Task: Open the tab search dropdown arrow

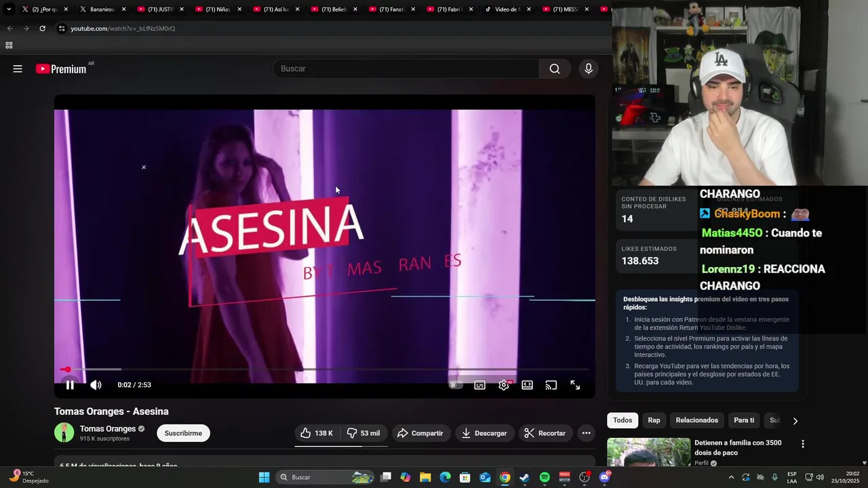Action: click(x=9, y=9)
